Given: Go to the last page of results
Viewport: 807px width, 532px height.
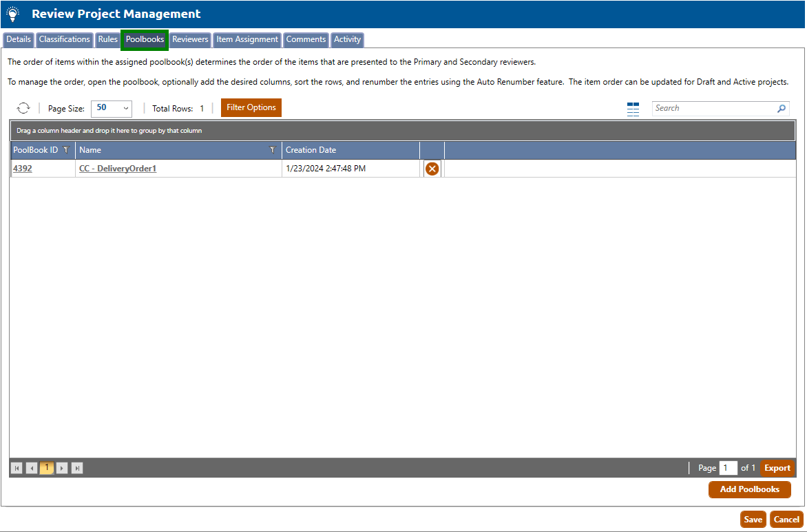Looking at the screenshot, I should (x=77, y=468).
